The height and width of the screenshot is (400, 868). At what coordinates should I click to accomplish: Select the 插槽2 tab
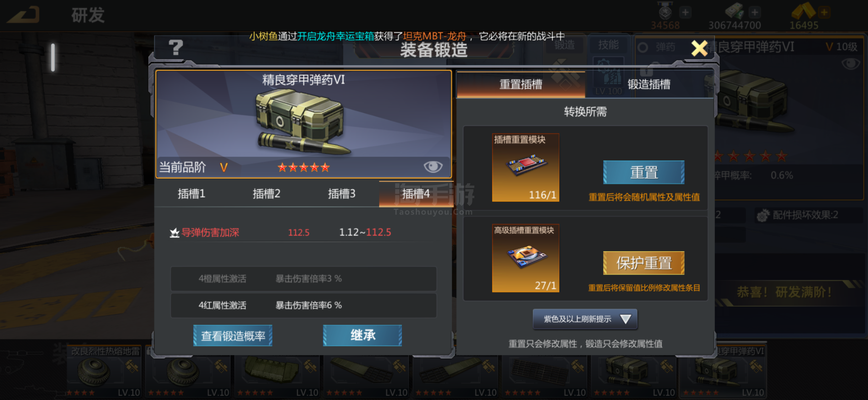266,193
